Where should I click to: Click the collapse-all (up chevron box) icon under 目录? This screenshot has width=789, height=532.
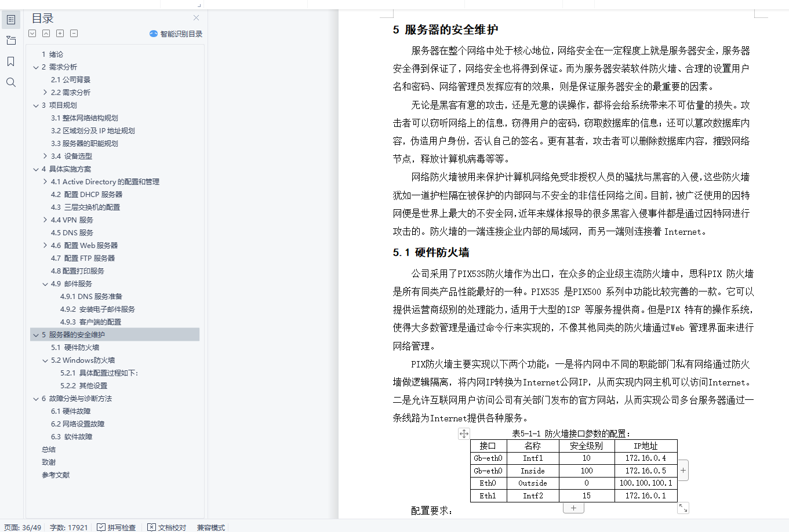pyautogui.click(x=46, y=34)
